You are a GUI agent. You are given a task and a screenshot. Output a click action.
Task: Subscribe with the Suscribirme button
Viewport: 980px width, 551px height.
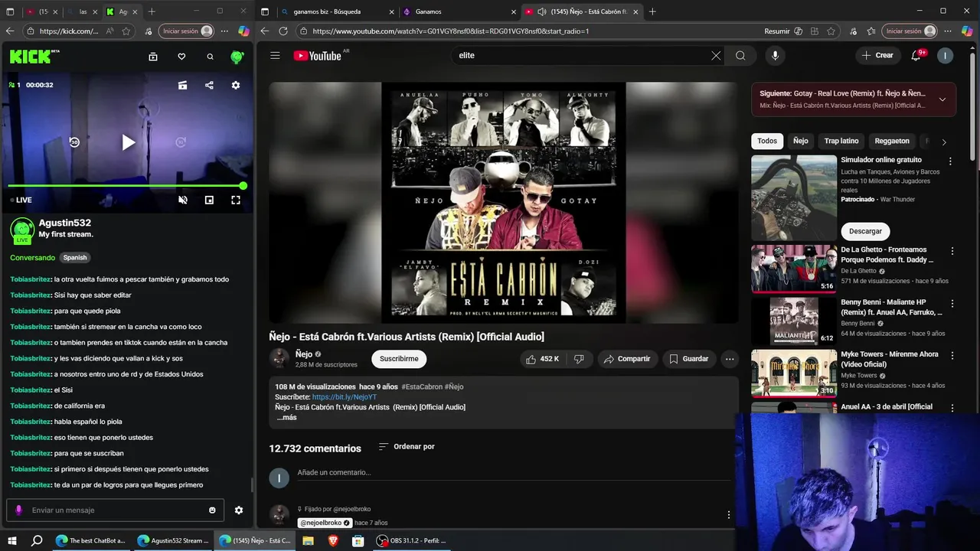(x=399, y=359)
